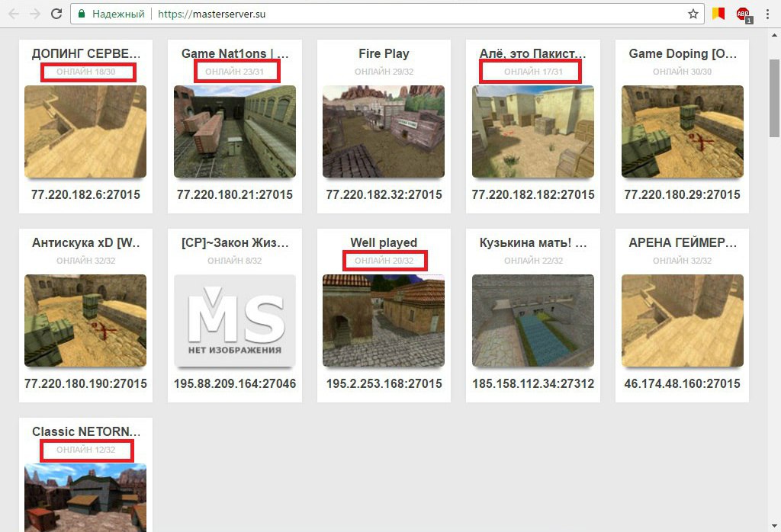Viewport: 781px width, 532px height.
Task: Open the yellow bookmark extension icon
Action: tap(718, 14)
